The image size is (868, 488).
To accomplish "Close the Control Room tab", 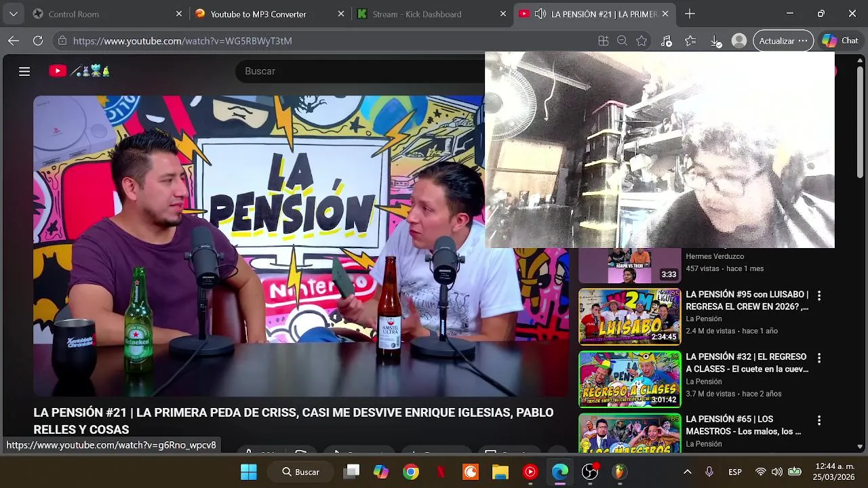I will (179, 14).
